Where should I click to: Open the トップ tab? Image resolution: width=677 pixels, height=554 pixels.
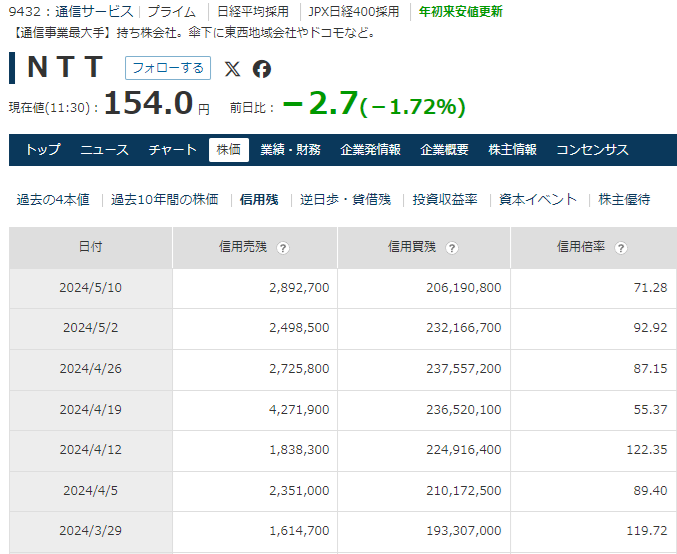coord(43,150)
